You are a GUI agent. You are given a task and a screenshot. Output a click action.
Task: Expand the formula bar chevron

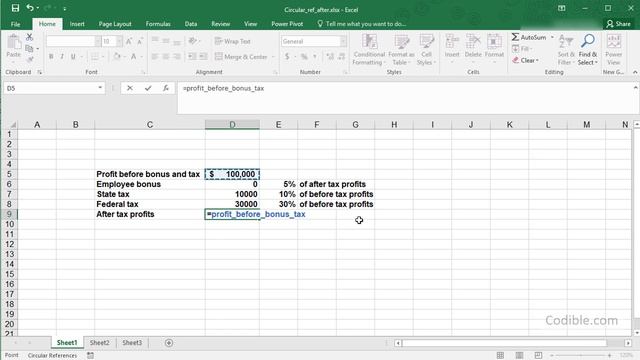[635, 87]
